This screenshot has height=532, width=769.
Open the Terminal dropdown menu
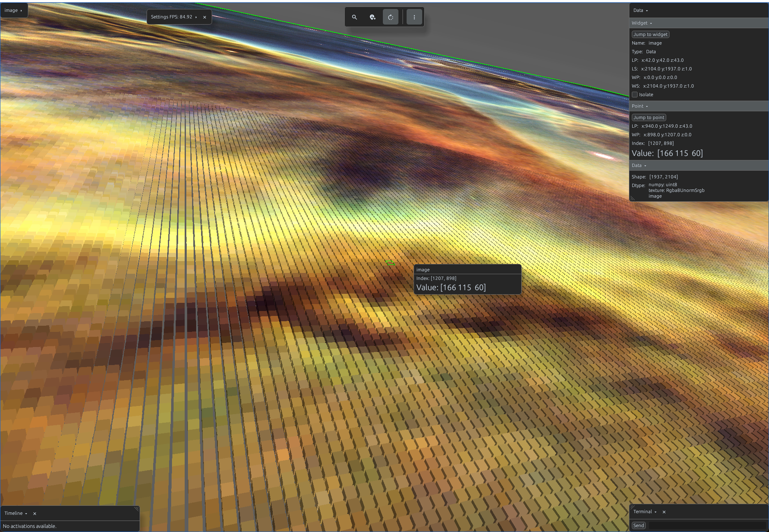pos(645,512)
